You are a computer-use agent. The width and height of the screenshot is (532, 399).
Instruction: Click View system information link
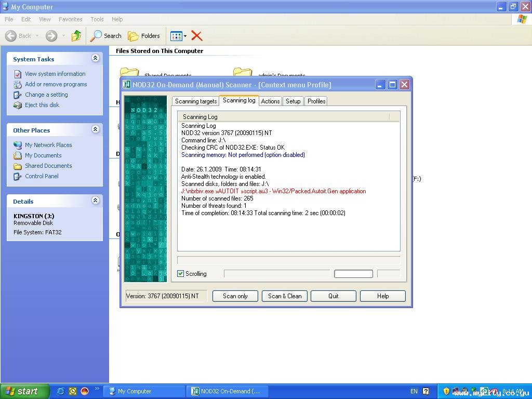(x=55, y=74)
